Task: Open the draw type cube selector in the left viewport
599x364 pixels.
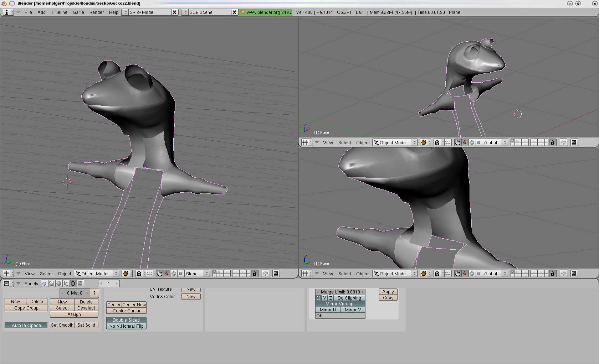Action: coord(127,274)
